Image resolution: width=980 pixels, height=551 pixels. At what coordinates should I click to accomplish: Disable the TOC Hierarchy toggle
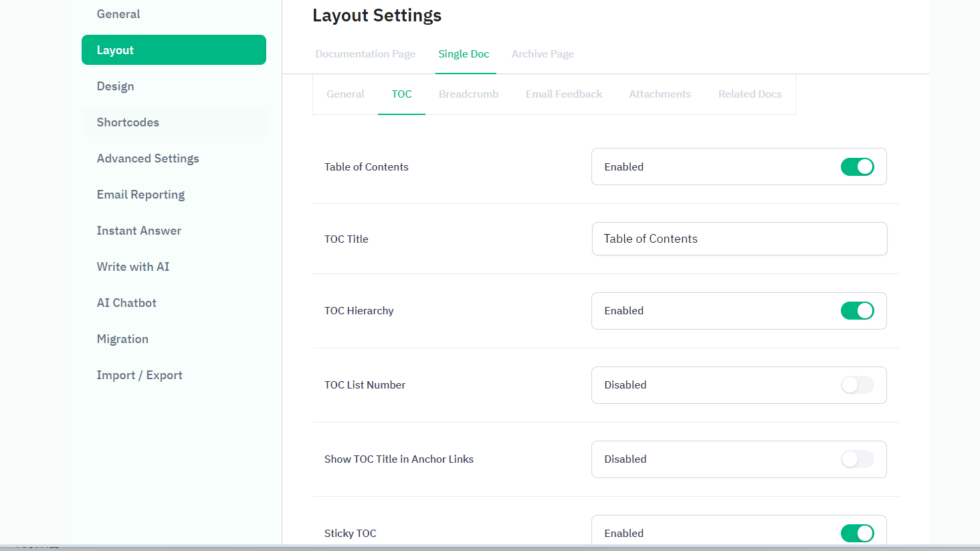(857, 310)
